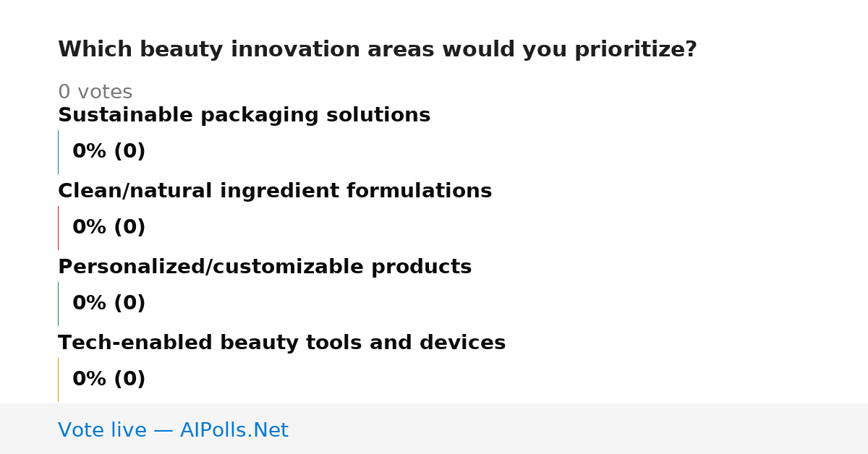Click the Sustainable packaging 0% (0) result
Viewport: 868px width, 454px height.
coord(109,152)
